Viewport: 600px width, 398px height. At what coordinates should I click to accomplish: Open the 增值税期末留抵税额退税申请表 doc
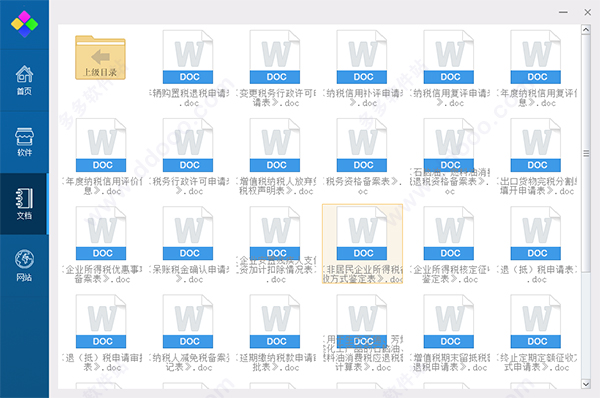pos(449,333)
